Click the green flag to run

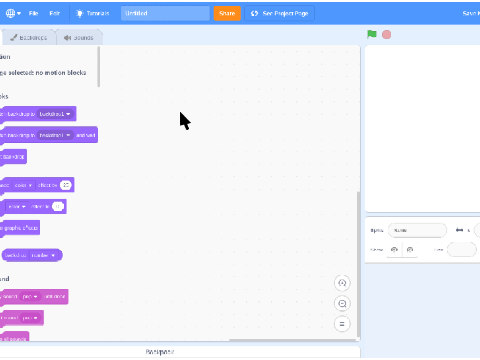point(372,34)
